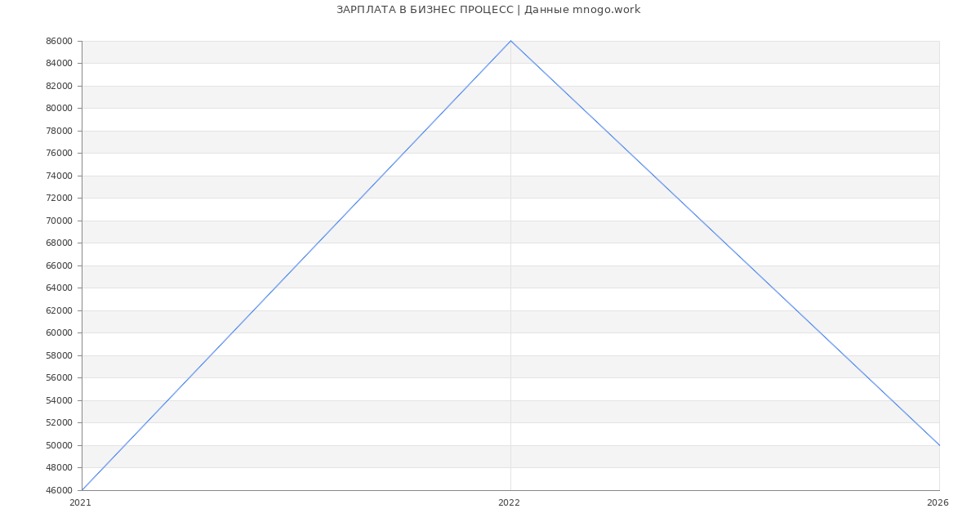Click the 50000 y-axis label

pyautogui.click(x=60, y=446)
